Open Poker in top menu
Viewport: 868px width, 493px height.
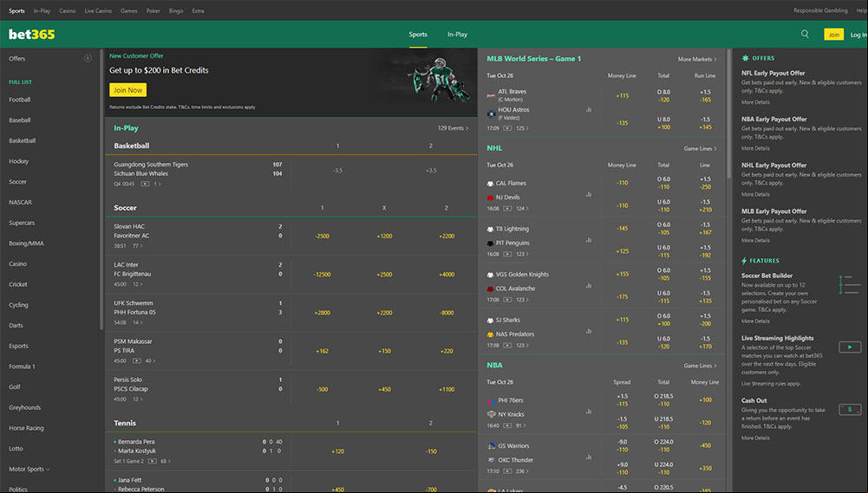(x=153, y=10)
